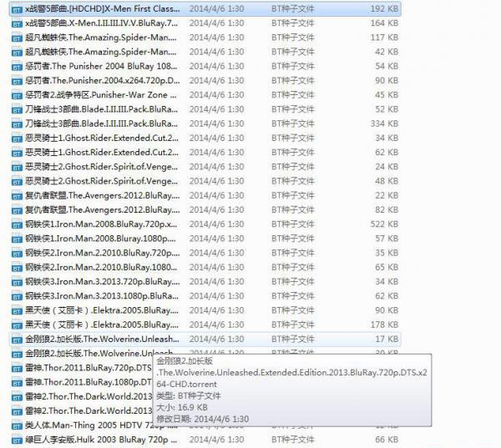
Task: Select the 178 KB 黑天使 Elektra.2005 file name
Action: (102, 325)
